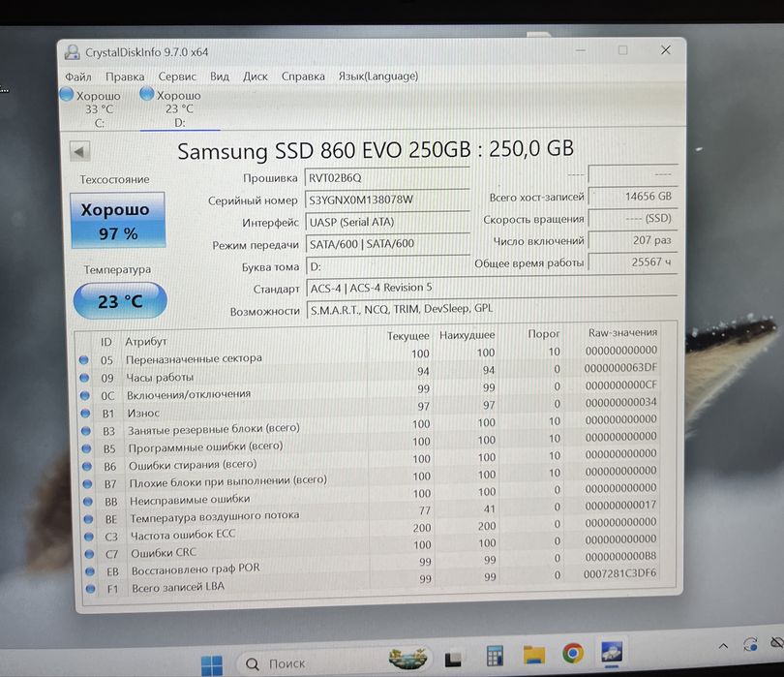Click status dot of attribute 0C
Image resolution: width=784 pixels, height=677 pixels.
[x=84, y=395]
